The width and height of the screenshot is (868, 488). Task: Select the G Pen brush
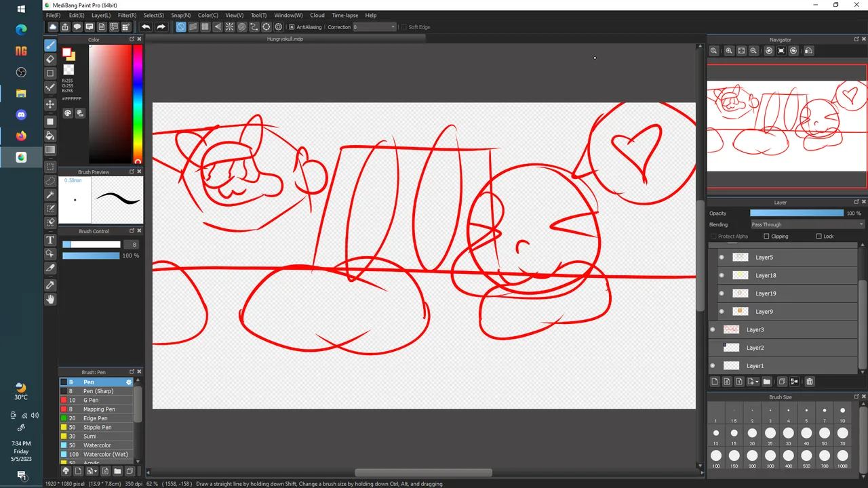coord(97,400)
